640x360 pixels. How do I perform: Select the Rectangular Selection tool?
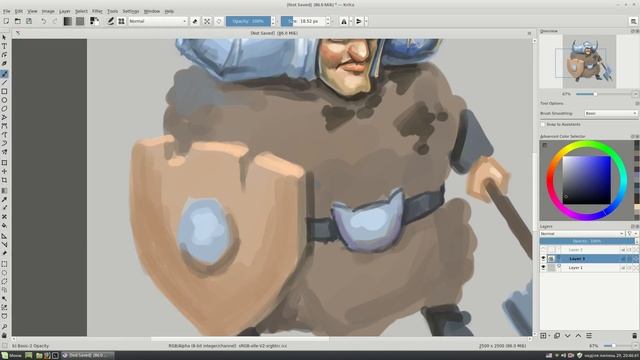pyautogui.click(x=4, y=264)
